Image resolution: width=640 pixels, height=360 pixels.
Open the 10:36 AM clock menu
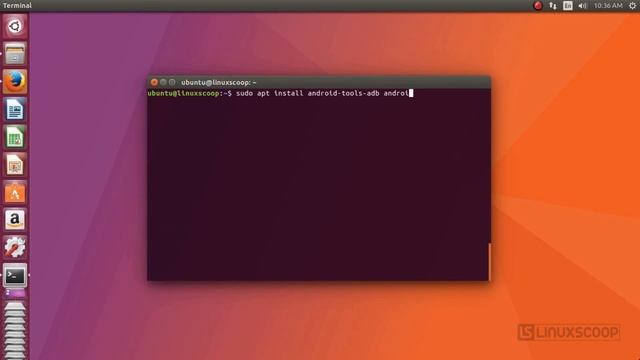point(608,5)
